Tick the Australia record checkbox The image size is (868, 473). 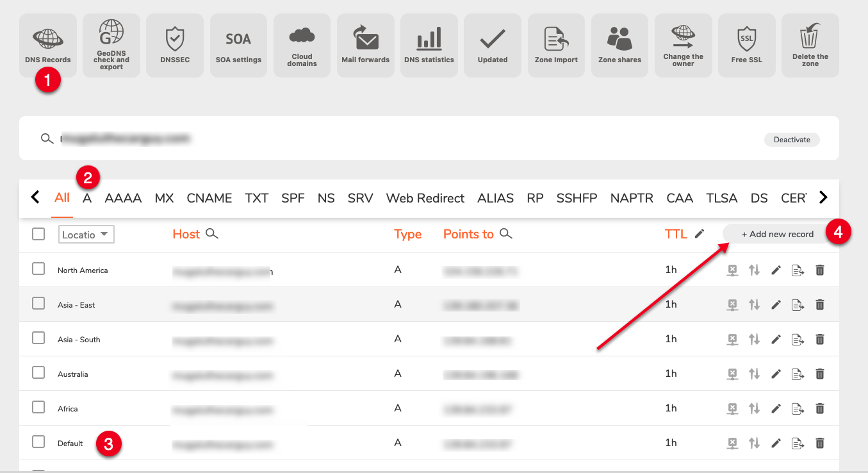coord(38,373)
